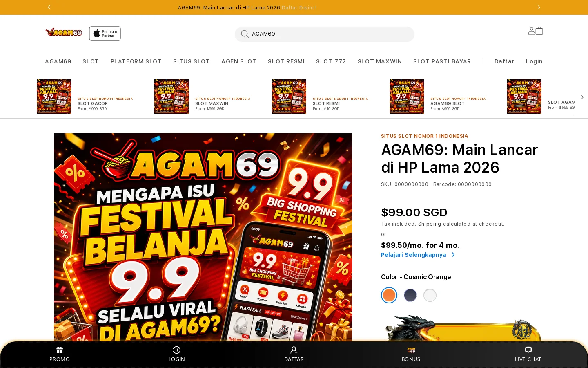This screenshot has width=588, height=368.
Task: Click Pelajari Selengkapnya link
Action: tap(414, 255)
